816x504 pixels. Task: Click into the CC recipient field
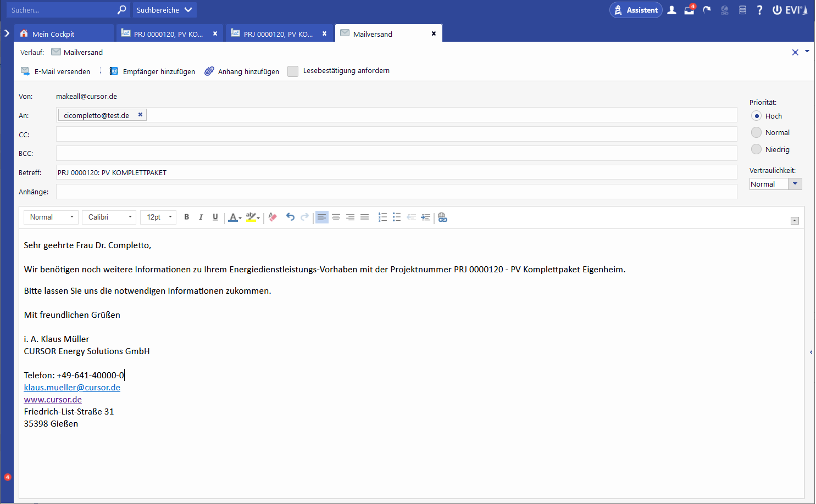point(396,135)
